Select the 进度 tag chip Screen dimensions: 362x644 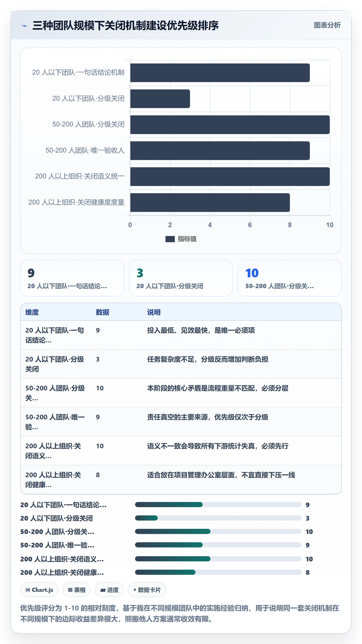coord(109,590)
